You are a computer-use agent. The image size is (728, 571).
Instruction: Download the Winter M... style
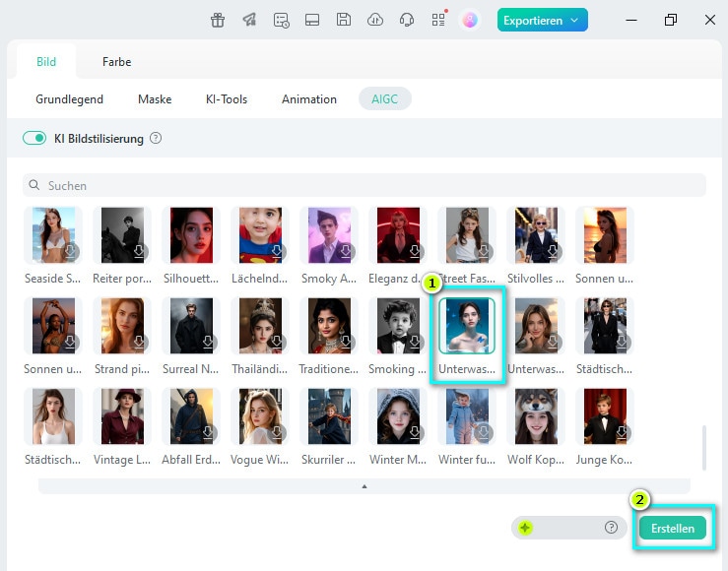point(415,433)
